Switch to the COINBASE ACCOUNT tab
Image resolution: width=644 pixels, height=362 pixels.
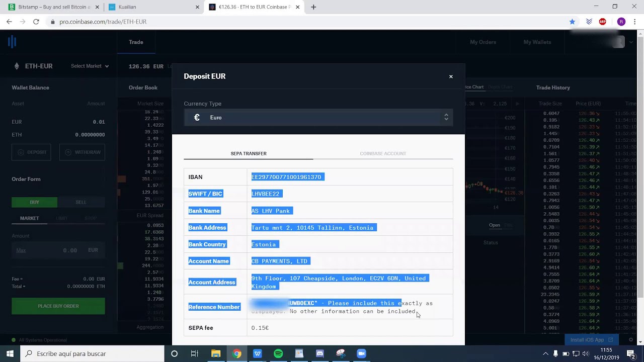pos(383,153)
